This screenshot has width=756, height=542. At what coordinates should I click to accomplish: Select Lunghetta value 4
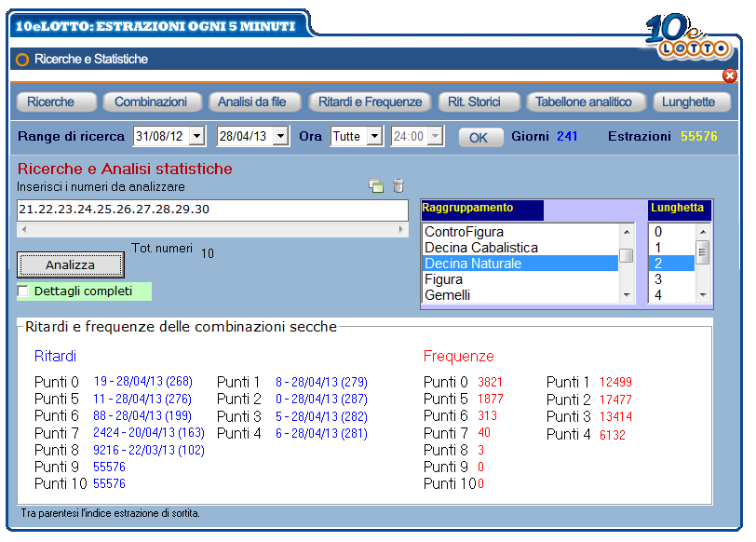click(672, 295)
